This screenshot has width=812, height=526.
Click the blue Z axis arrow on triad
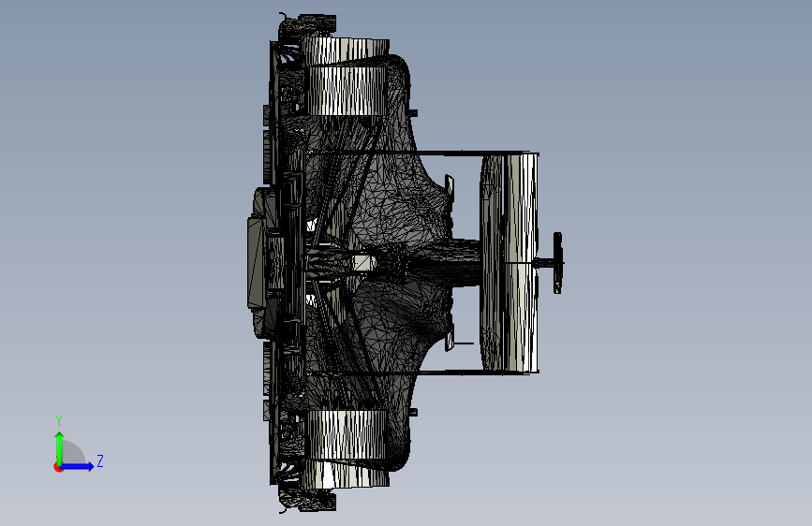[x=78, y=466]
